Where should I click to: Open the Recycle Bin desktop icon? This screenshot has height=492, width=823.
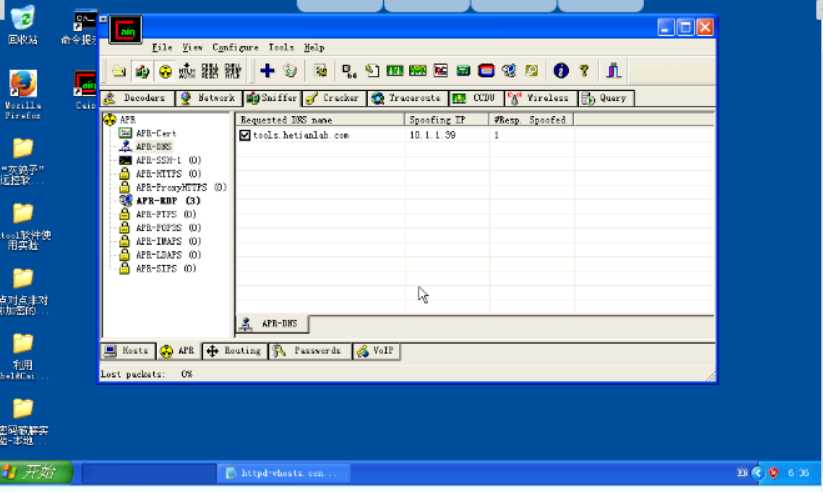pyautogui.click(x=23, y=24)
